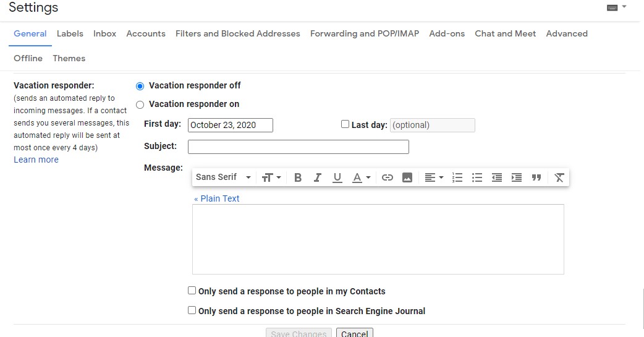The width and height of the screenshot is (644, 337).
Task: Add a bulleted list to message
Action: (477, 177)
